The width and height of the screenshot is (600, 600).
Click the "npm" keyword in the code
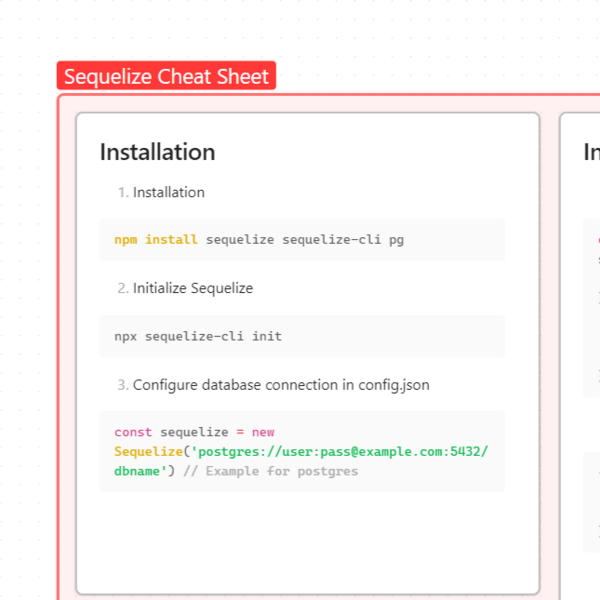126,240
